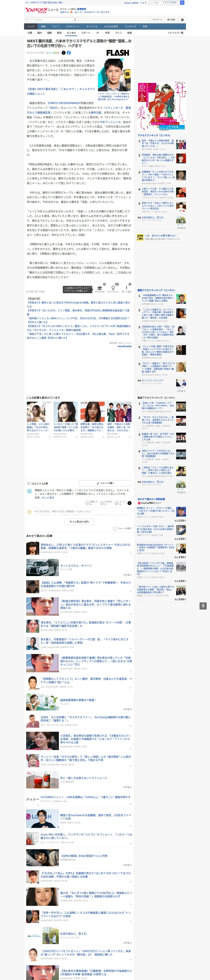
Task: Click the back-to-top arrow button
Action: (203, 606)
